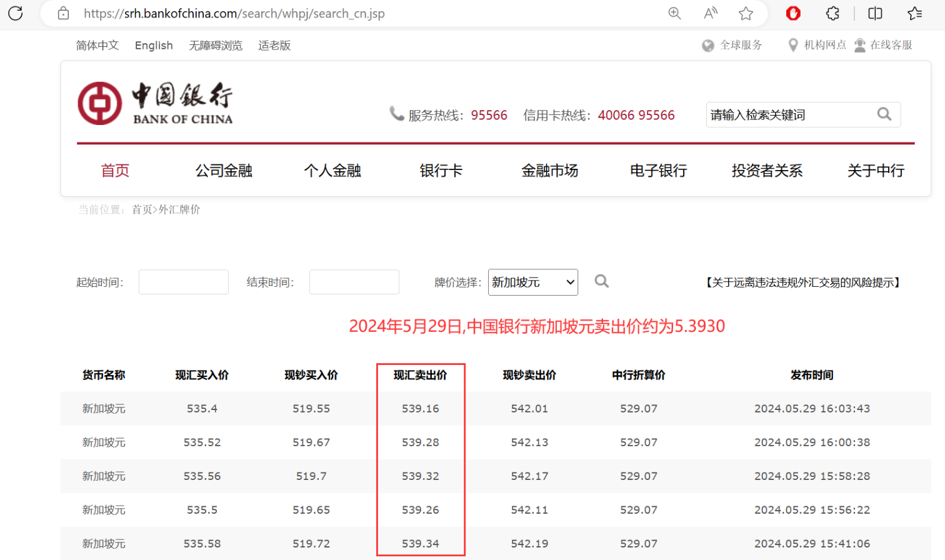Click the 现钞卖出价 column header

(529, 375)
